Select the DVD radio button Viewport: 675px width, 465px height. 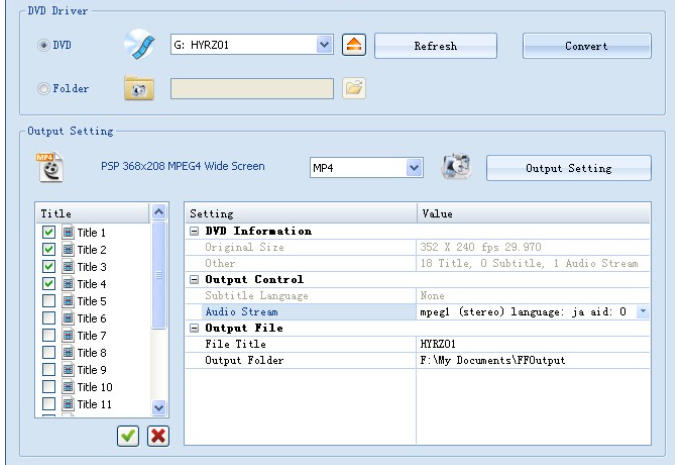[x=43, y=46]
